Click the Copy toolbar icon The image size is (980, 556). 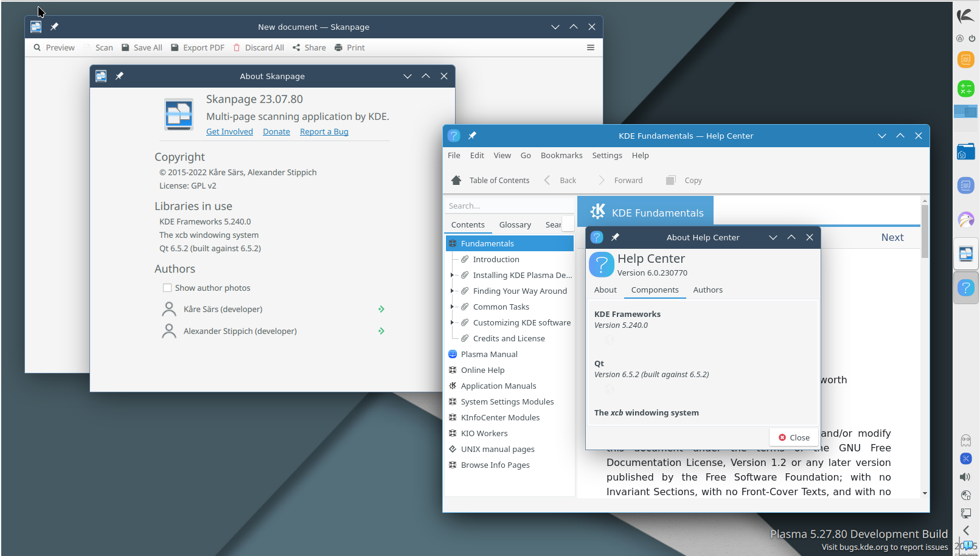tap(671, 180)
